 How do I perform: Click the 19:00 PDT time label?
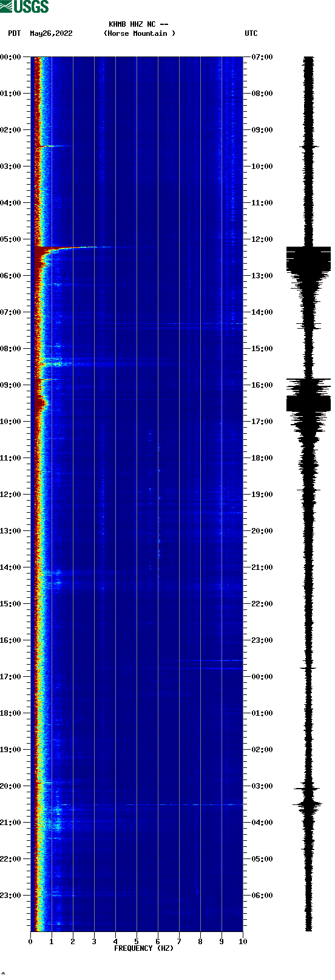coord(11,750)
